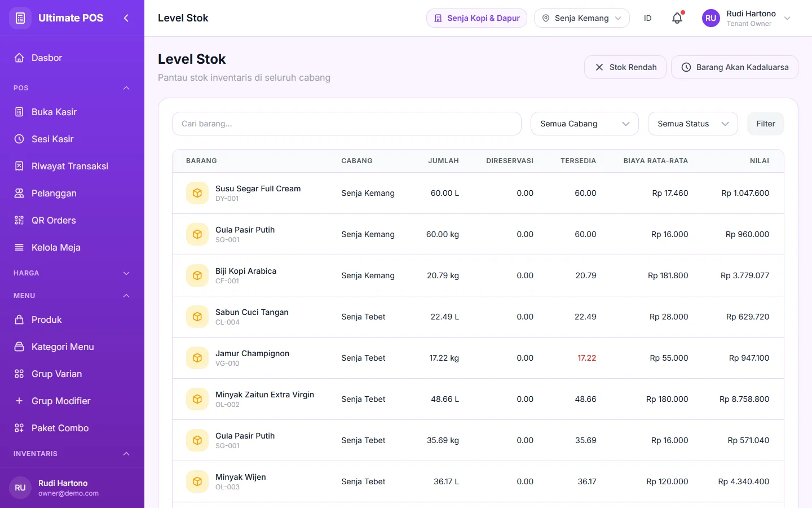Open Sesi Kasir in the sidebar
Viewport: 812px width, 508px height.
point(72,139)
